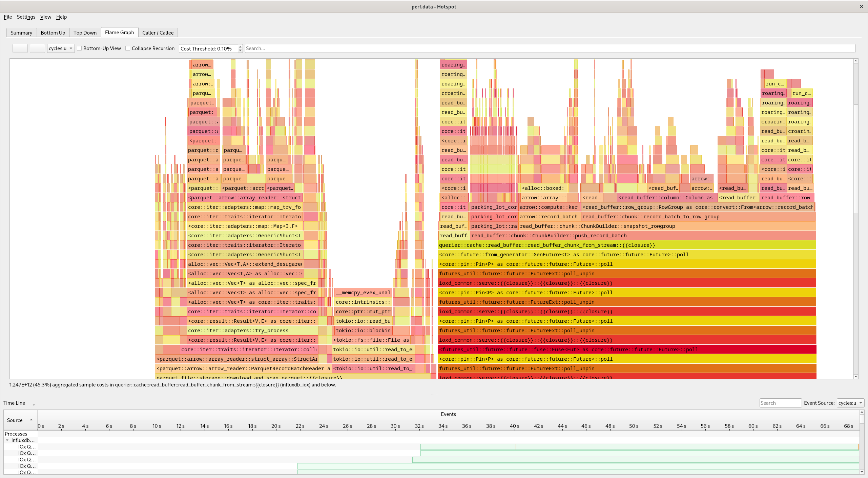
Task: Select the Processes row in the timeline
Action: 16,434
